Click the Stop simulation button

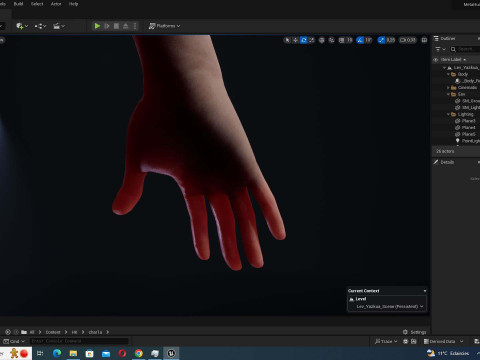click(116, 26)
